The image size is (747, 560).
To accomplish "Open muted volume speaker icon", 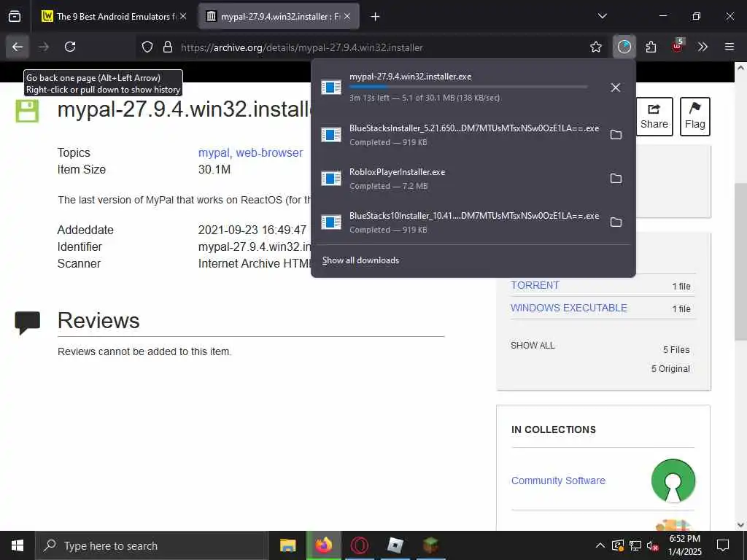I will (x=653, y=545).
